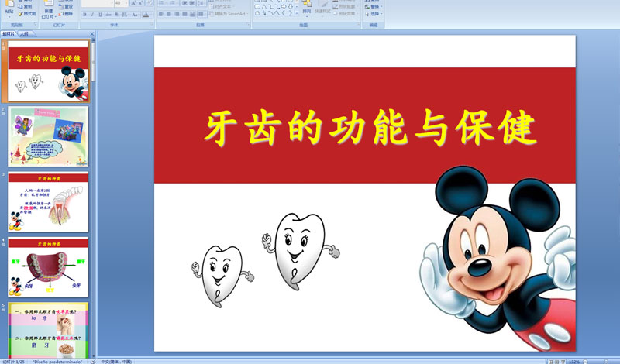Click Convert to SmartArt button
This screenshot has width=620, height=364.
coord(229,14)
